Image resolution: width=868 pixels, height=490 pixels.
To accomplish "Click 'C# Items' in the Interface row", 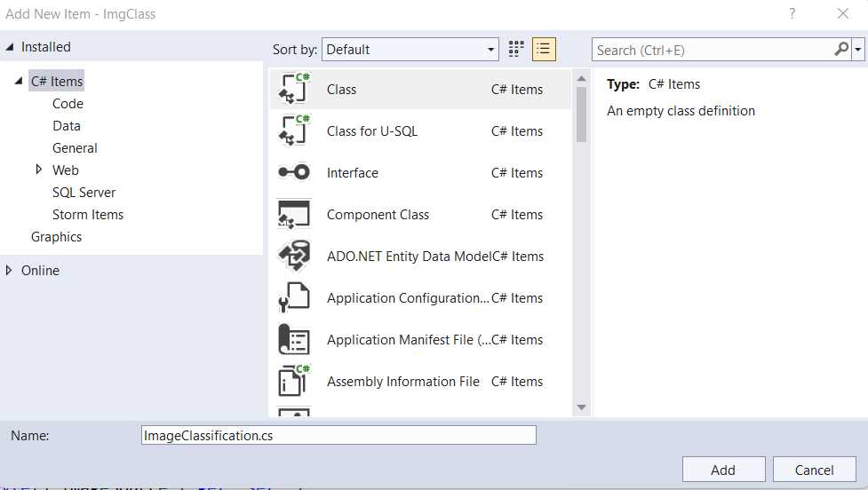I will [x=517, y=172].
